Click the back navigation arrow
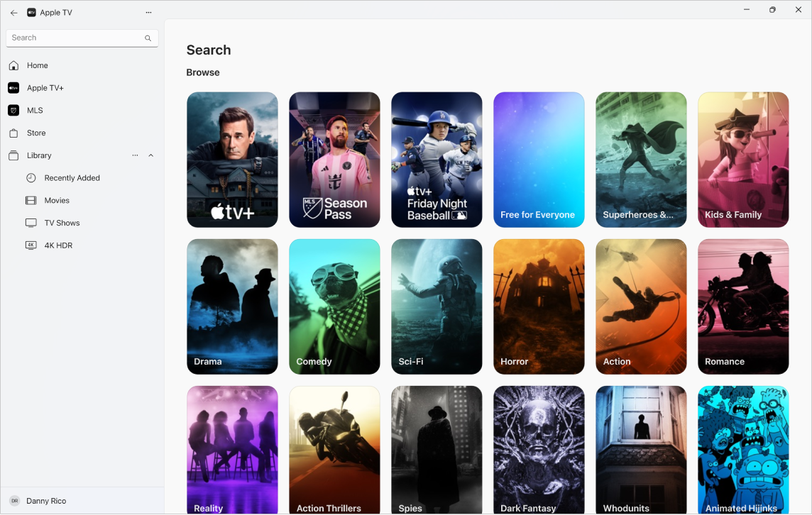The width and height of the screenshot is (812, 515). [13, 12]
